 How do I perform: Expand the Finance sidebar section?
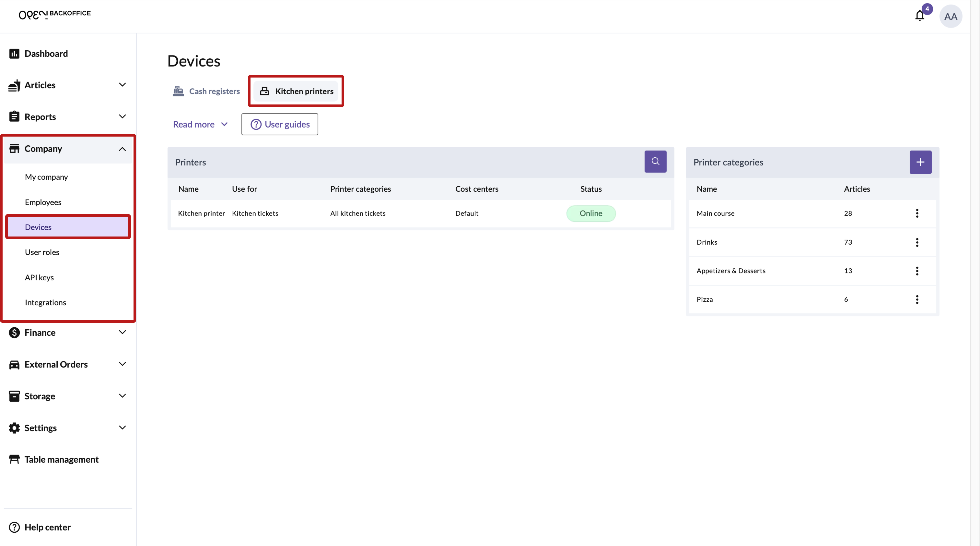coord(122,332)
